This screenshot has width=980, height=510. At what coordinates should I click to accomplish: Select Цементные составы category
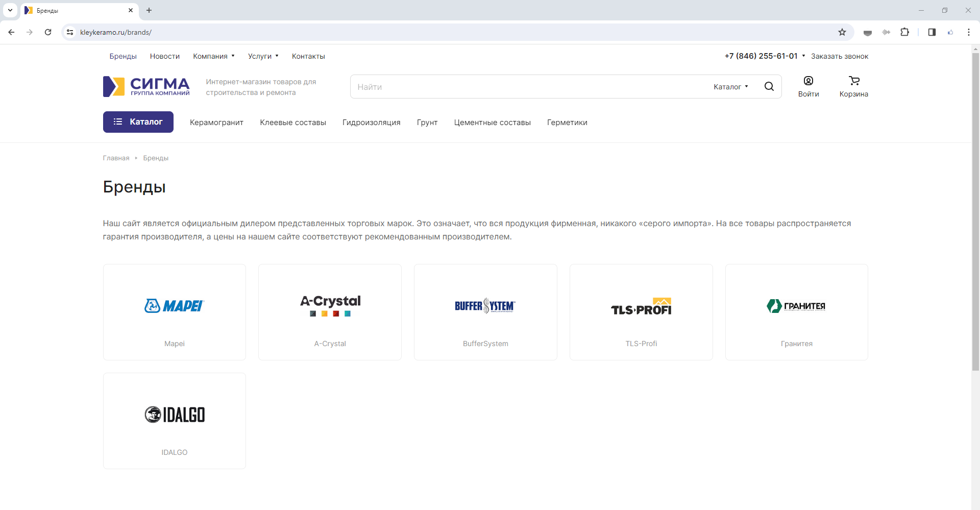tap(493, 123)
